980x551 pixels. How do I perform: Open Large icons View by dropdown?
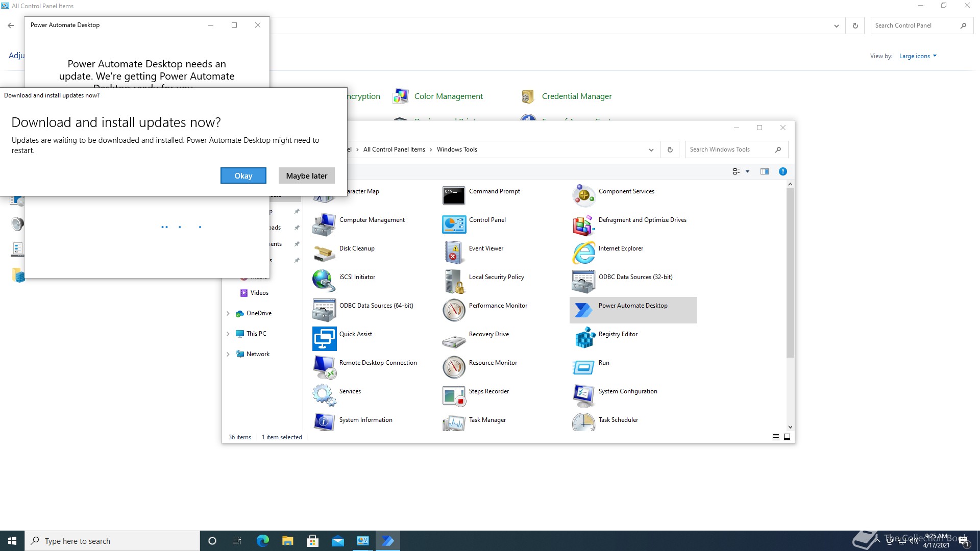918,56
